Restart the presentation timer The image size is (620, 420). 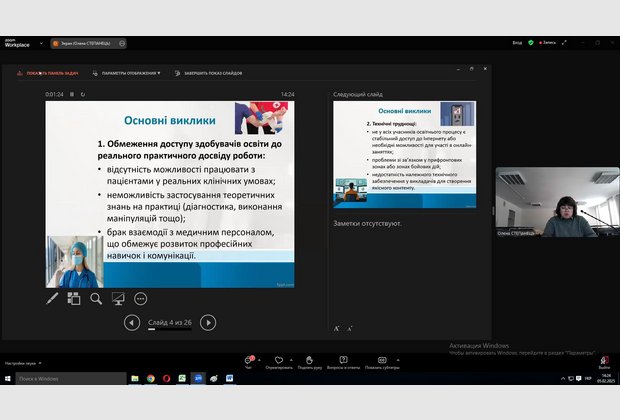click(x=82, y=94)
